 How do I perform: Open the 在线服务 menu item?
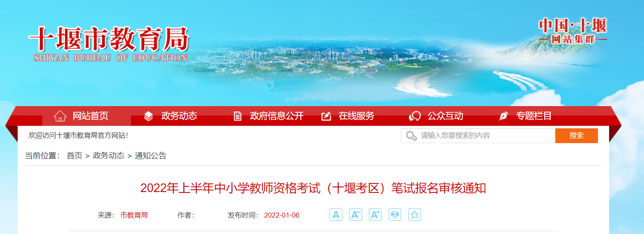tap(356, 116)
